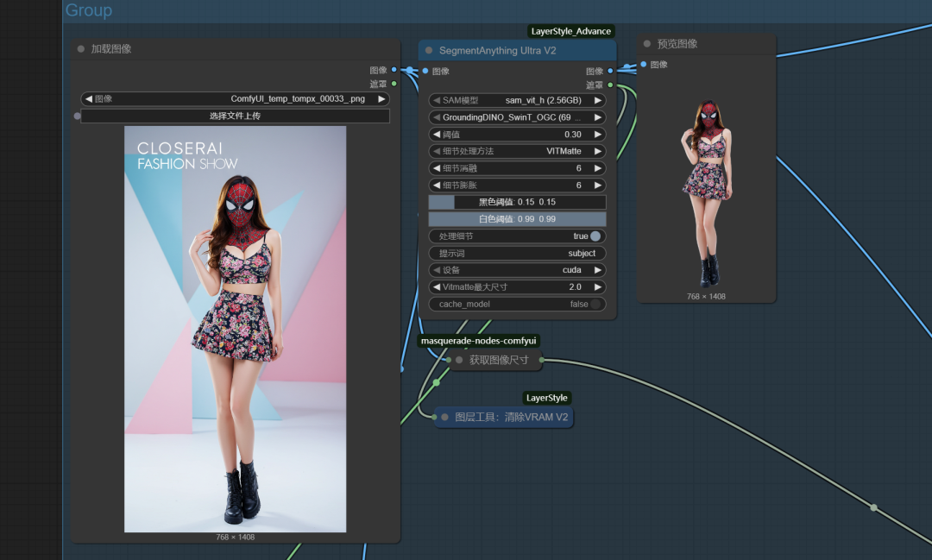The height and width of the screenshot is (560, 932).
Task: Select next 设备 option with right arrow
Action: click(x=598, y=270)
